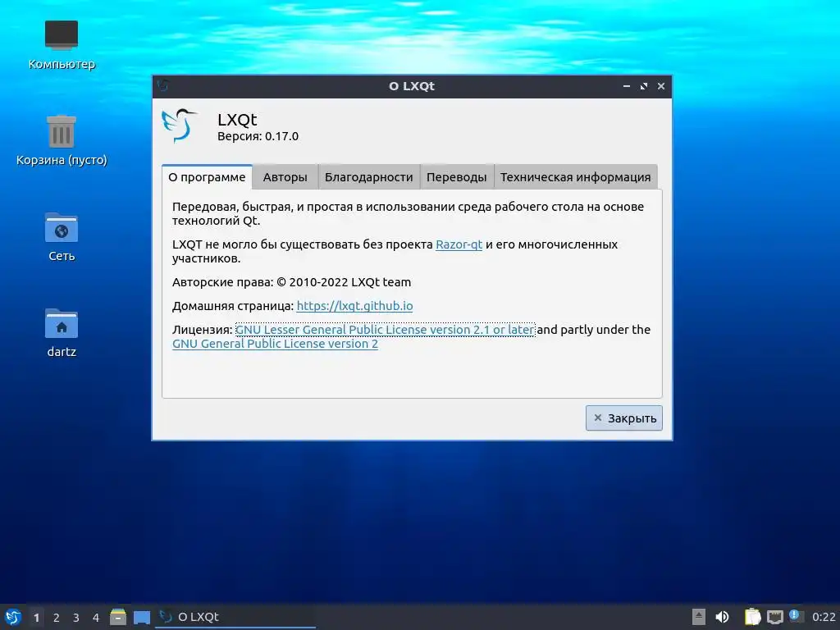Switch to virtual desktop 3
Viewport: 840px width, 630px height.
pyautogui.click(x=76, y=618)
